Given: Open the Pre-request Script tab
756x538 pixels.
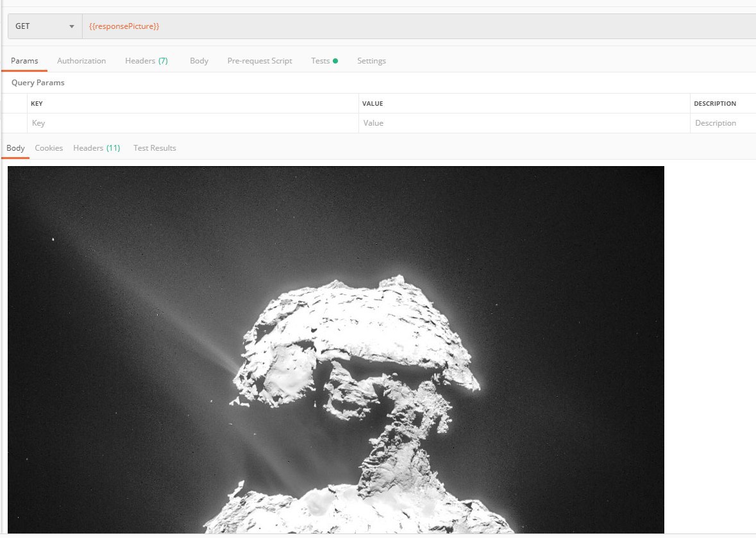Looking at the screenshot, I should [x=260, y=61].
